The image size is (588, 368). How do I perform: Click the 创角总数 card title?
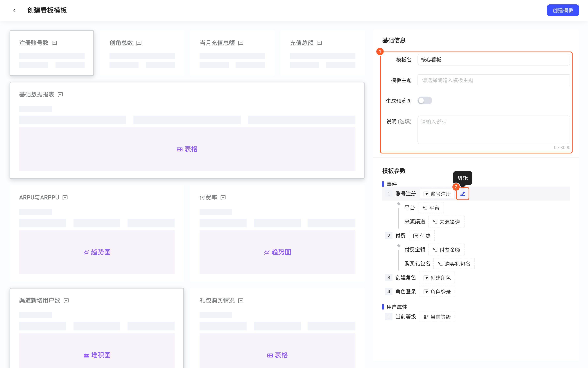tap(121, 43)
